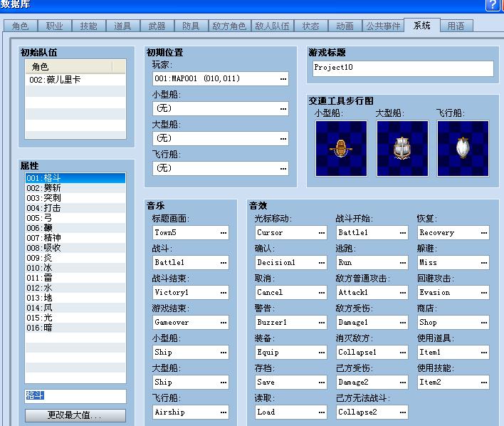
Task: Open Attack1 enemy attack sound selector
Action: 403,293
